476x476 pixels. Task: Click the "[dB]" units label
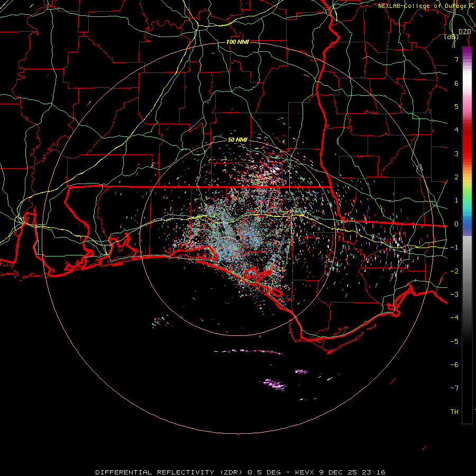tap(451, 37)
